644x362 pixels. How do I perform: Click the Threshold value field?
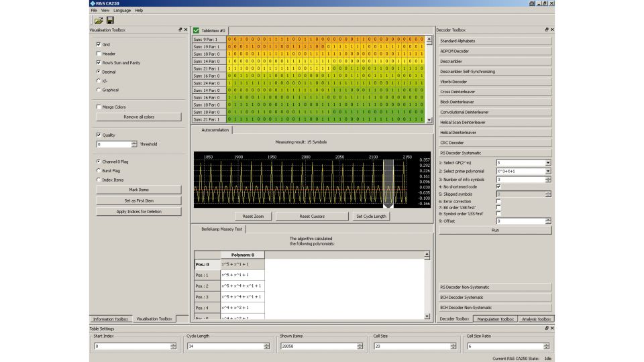coord(113,144)
